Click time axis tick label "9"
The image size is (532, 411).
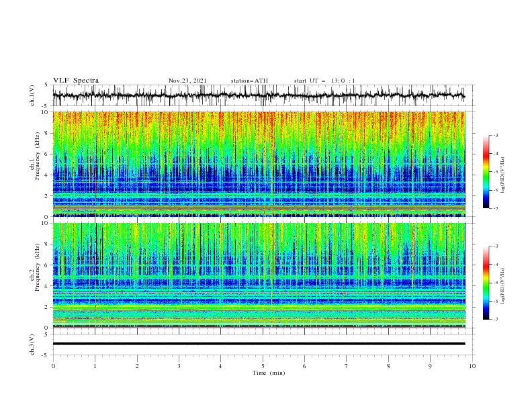click(430, 366)
